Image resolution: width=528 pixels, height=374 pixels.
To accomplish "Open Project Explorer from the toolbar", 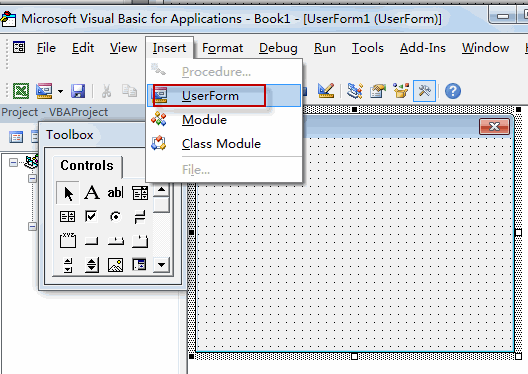I will pyautogui.click(x=355, y=91).
